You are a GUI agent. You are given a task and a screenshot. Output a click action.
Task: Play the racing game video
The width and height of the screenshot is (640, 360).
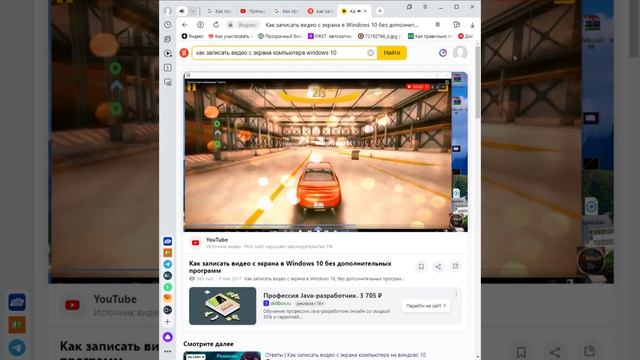tap(326, 152)
